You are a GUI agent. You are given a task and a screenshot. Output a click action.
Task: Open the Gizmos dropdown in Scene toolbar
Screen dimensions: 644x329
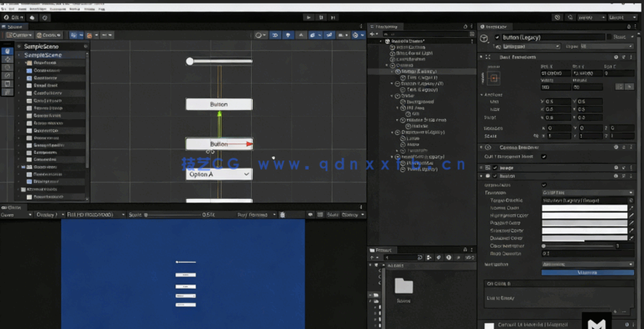pos(359,35)
